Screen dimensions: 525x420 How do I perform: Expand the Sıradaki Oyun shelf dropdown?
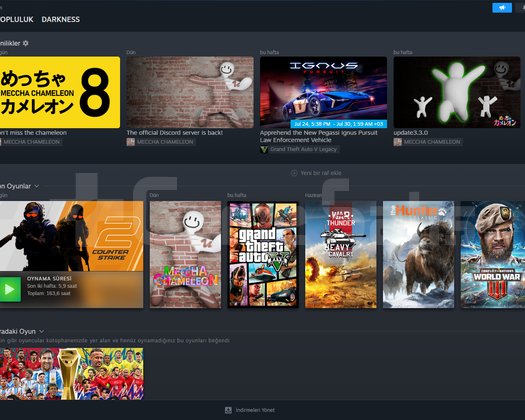tap(42, 331)
